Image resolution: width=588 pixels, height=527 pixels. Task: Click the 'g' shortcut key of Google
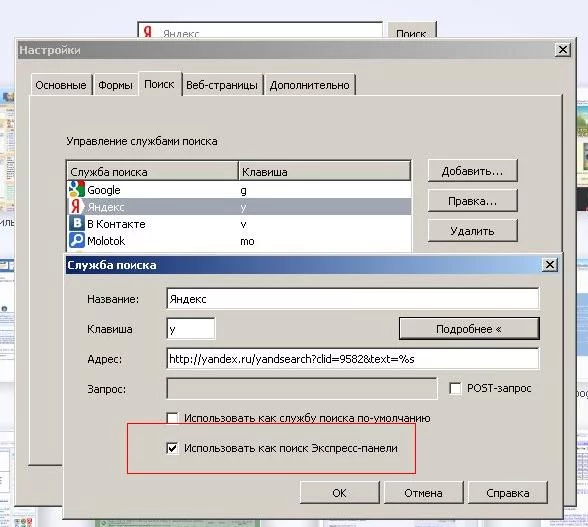pyautogui.click(x=243, y=191)
